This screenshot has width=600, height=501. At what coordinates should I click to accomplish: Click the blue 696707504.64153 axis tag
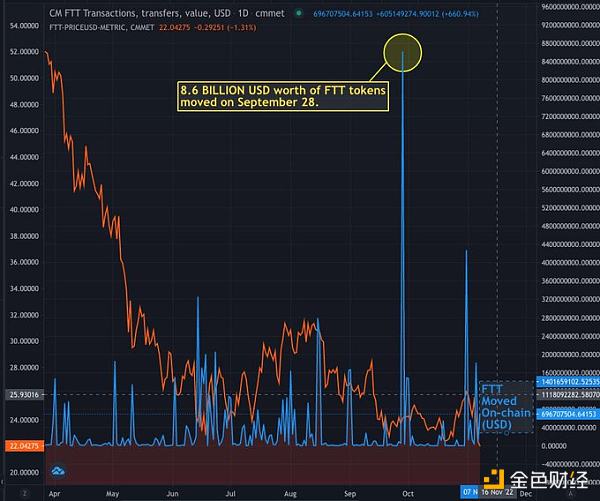(x=570, y=413)
